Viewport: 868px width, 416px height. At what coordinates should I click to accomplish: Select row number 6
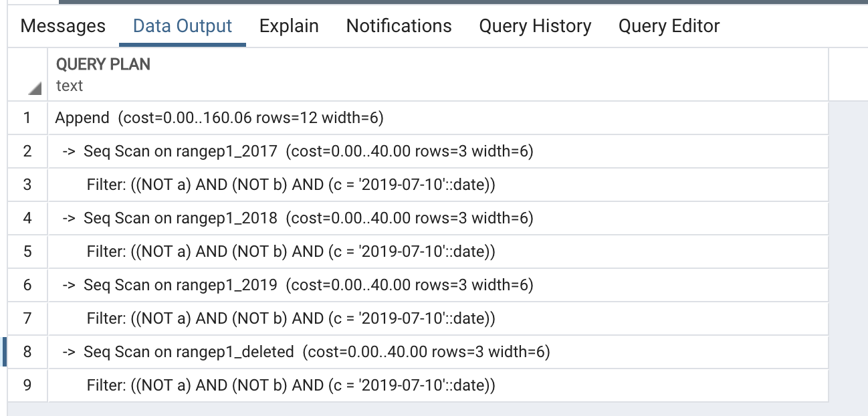[x=27, y=286]
